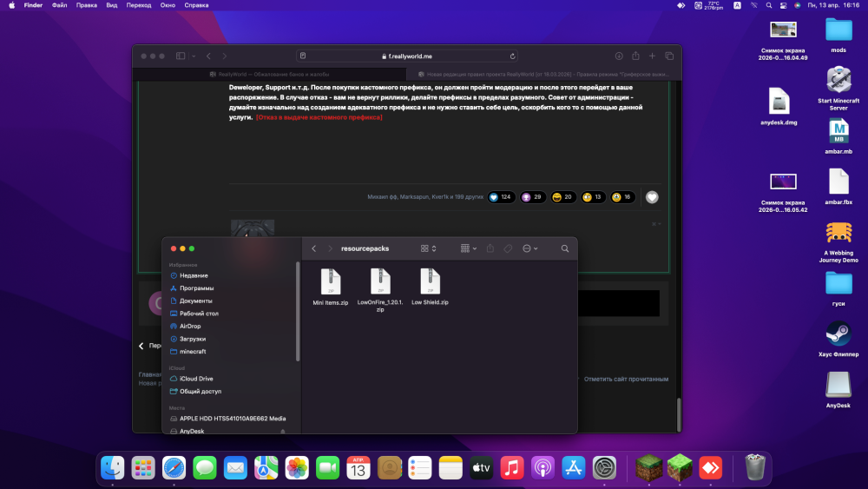Click the Finder edit tags icon
Viewport: 868px width, 489px height.
[x=508, y=248]
